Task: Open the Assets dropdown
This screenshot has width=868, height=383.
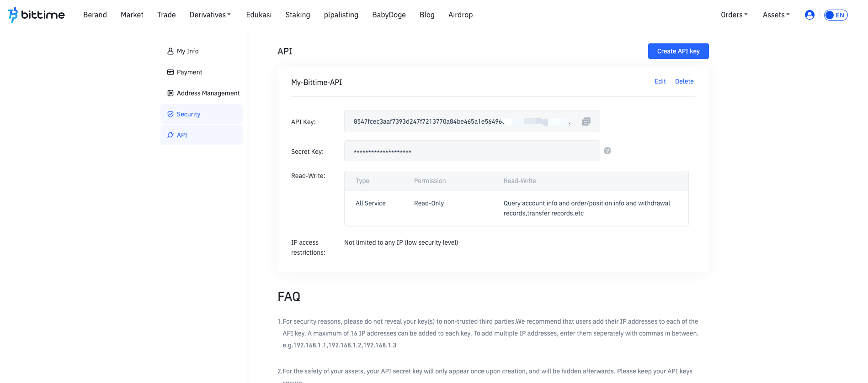Action: click(776, 15)
